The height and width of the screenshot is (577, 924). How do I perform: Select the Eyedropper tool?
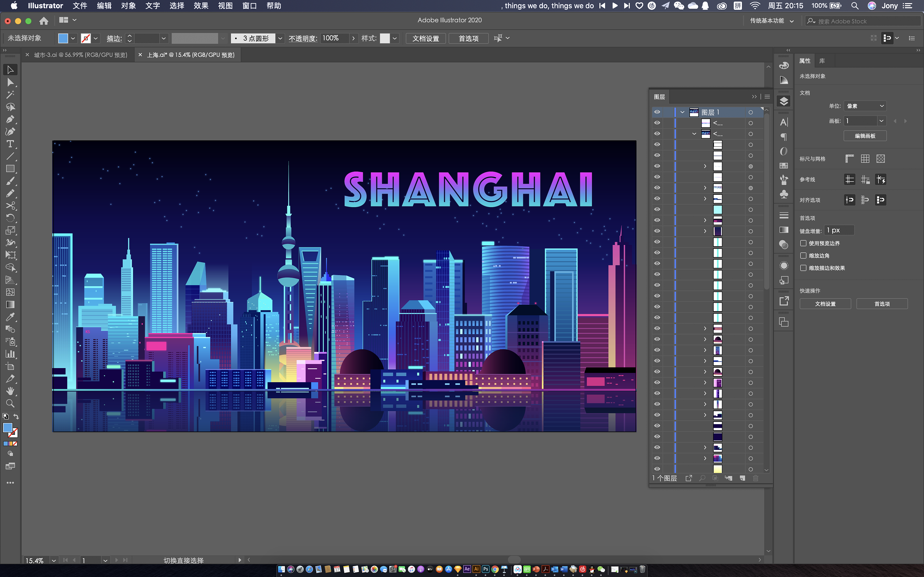pyautogui.click(x=10, y=317)
